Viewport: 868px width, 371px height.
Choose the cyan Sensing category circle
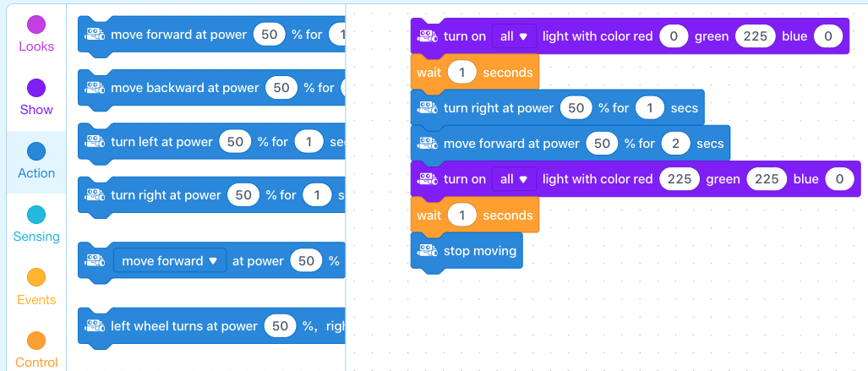tap(36, 215)
